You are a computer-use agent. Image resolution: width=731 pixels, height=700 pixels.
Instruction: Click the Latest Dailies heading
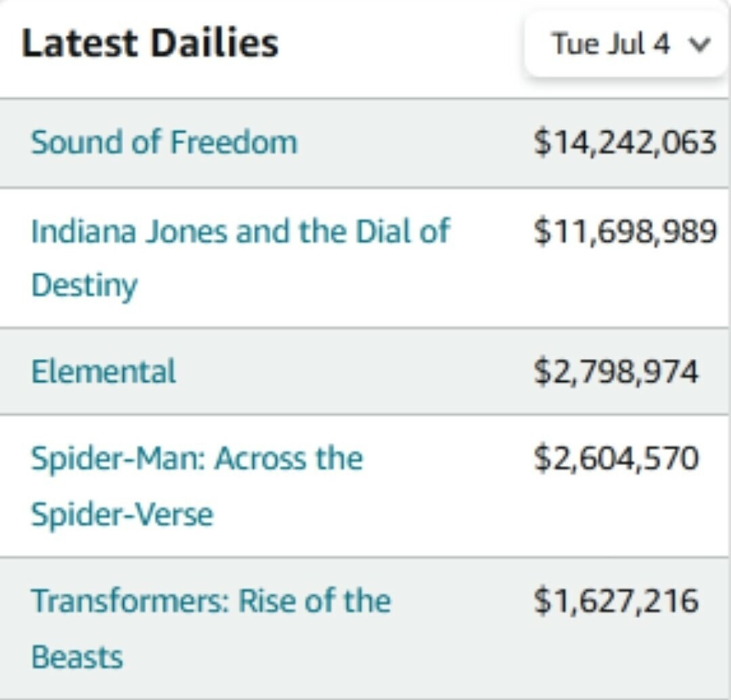149,42
